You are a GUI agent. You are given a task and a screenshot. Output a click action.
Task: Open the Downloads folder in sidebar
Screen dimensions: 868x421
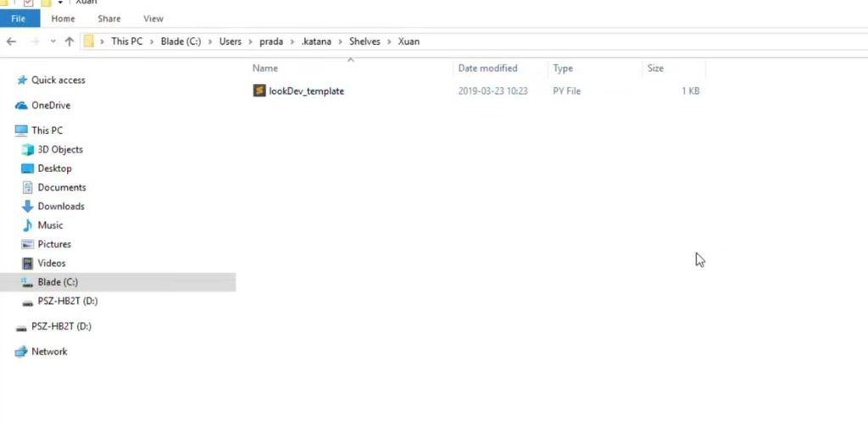[x=60, y=207]
